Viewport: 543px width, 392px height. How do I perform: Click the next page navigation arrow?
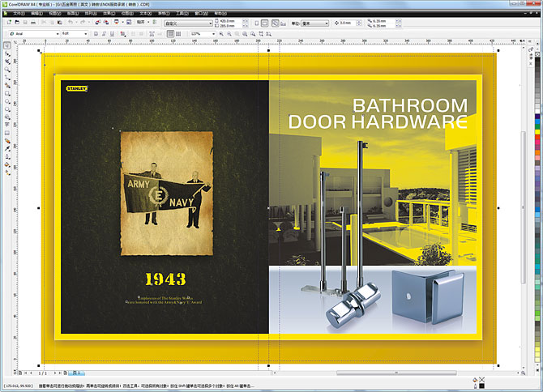click(x=56, y=372)
